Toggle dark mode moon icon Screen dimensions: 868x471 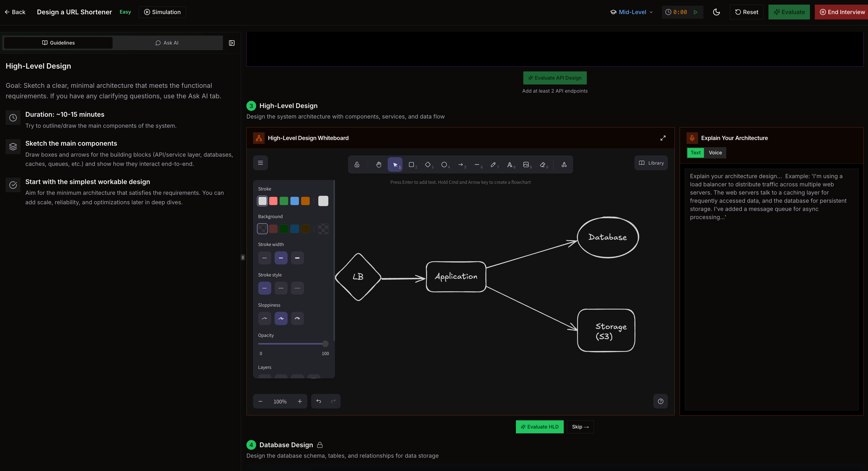pyautogui.click(x=716, y=12)
